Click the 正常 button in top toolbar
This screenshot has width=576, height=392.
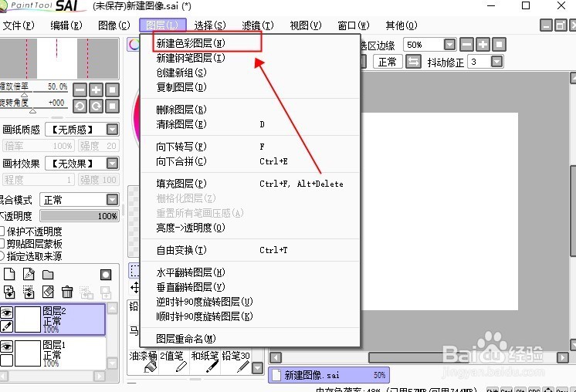click(388, 62)
